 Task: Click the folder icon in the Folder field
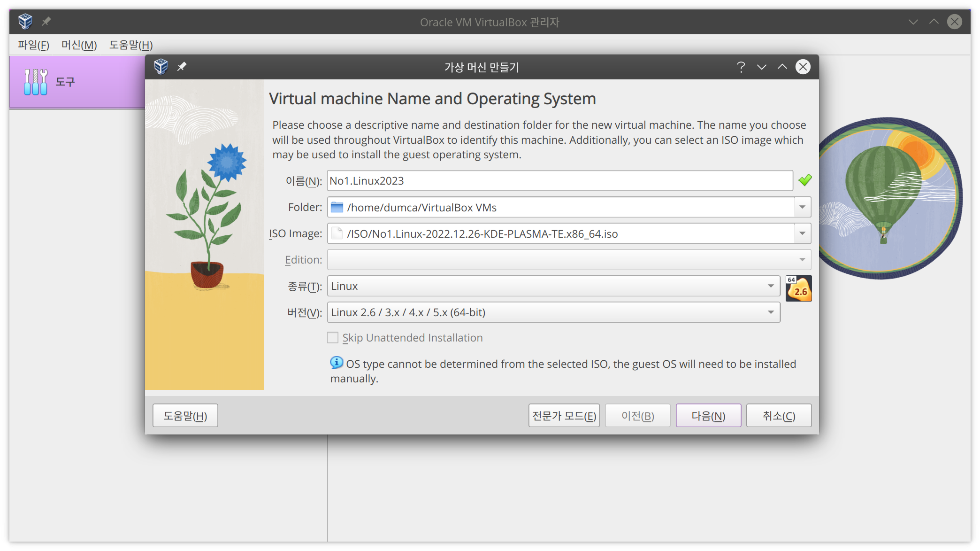click(337, 207)
